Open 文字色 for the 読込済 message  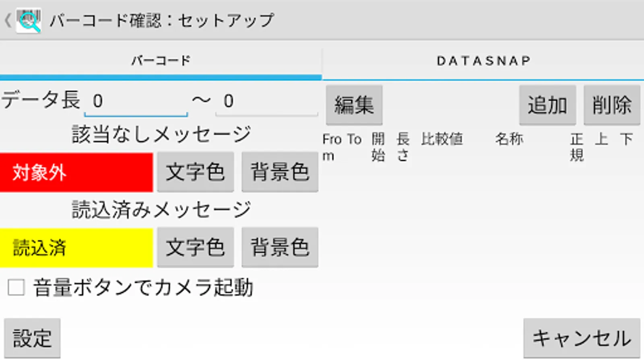point(195,247)
